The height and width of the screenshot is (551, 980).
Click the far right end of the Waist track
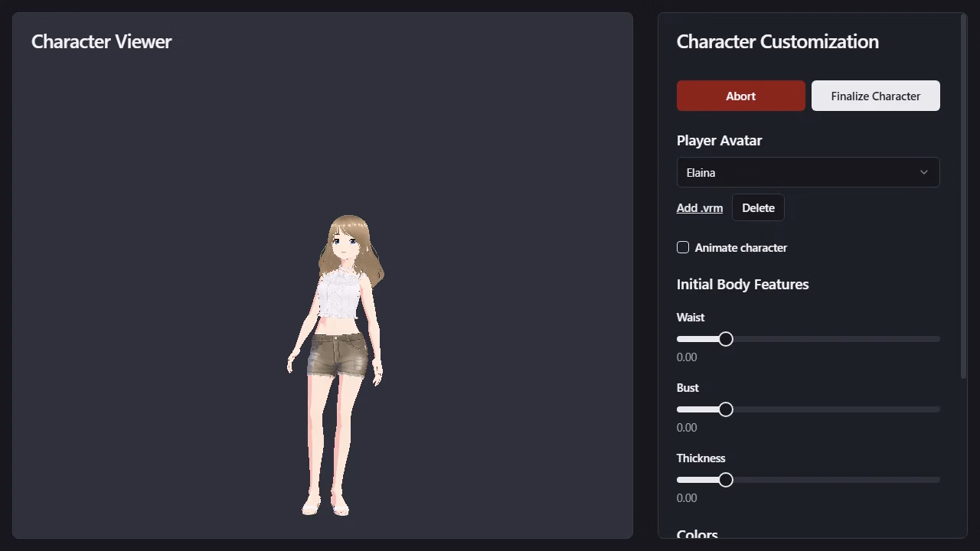tap(937, 339)
